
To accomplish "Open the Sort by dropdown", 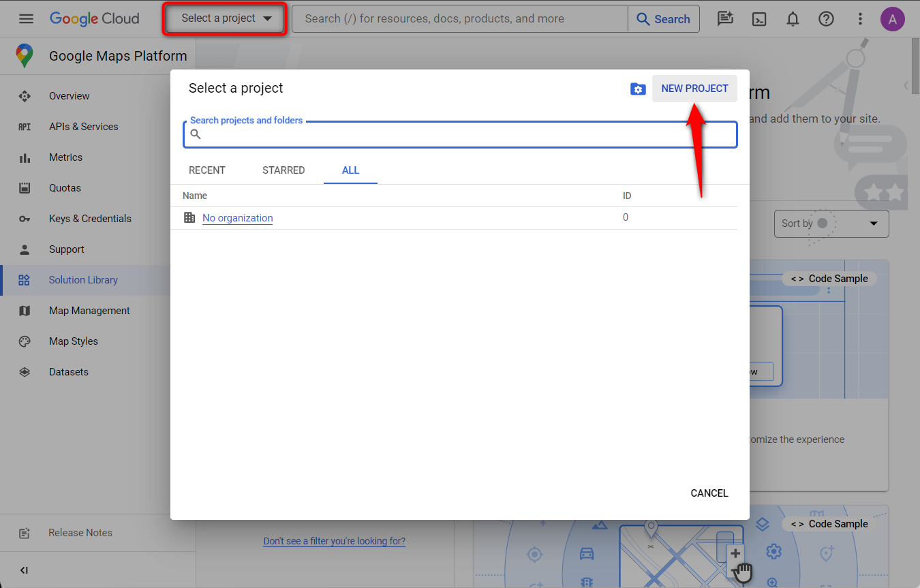I will tap(831, 223).
